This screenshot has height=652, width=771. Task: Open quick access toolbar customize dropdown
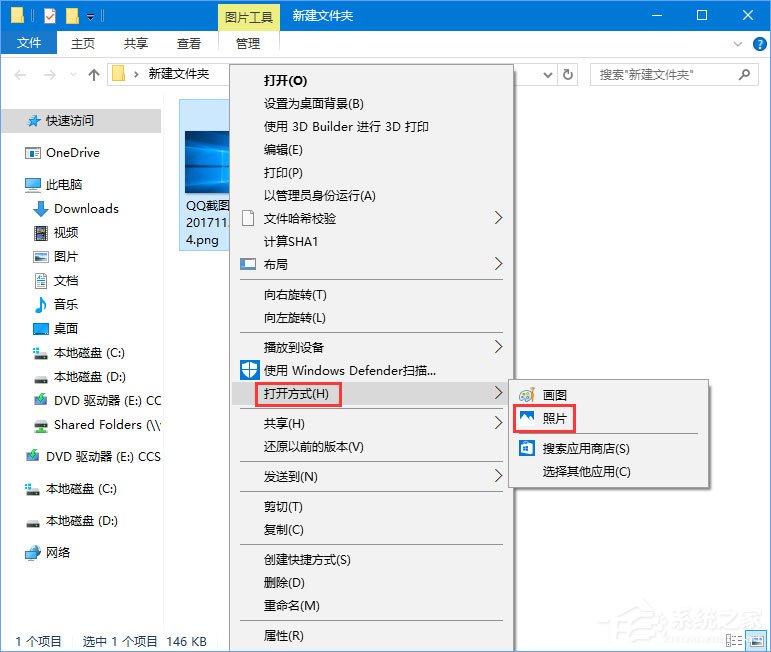click(x=90, y=17)
